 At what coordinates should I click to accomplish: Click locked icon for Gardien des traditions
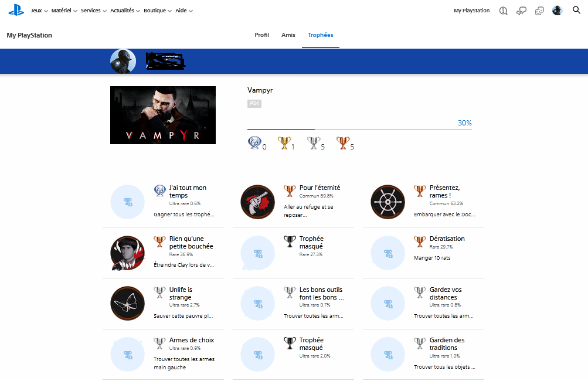tap(388, 355)
